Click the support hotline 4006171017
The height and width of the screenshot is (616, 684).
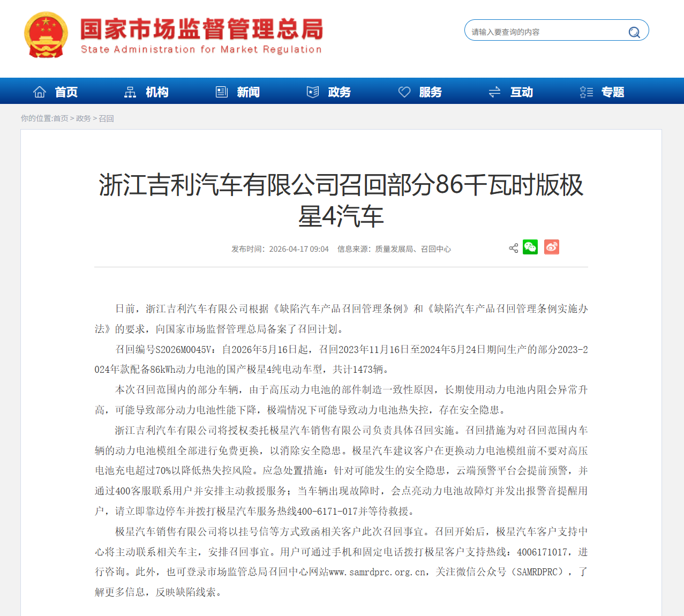[x=543, y=552]
